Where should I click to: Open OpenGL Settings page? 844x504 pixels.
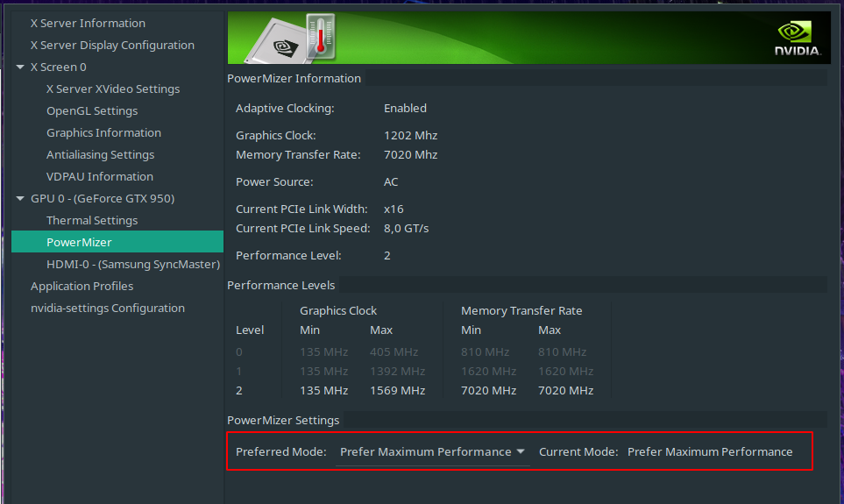coord(92,111)
